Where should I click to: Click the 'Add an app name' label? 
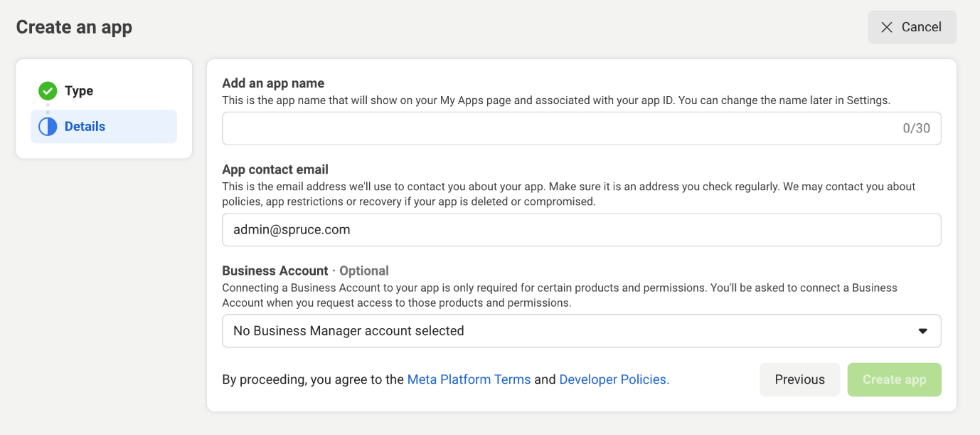click(x=273, y=83)
